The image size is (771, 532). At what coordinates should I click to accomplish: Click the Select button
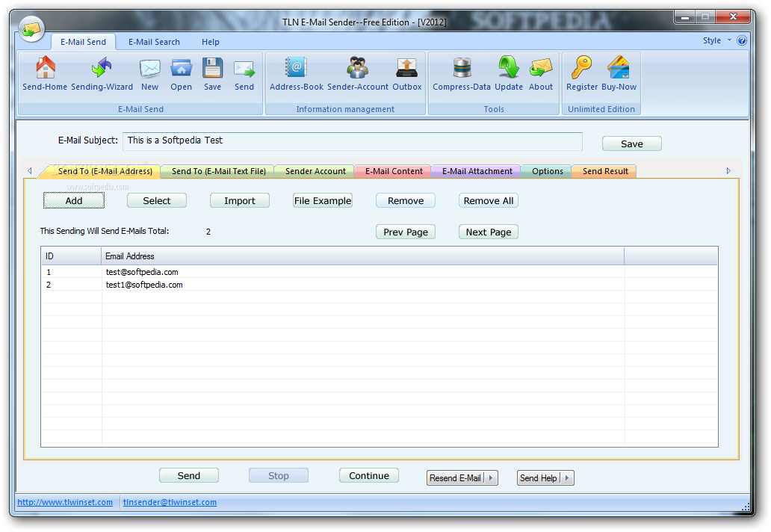pyautogui.click(x=157, y=200)
